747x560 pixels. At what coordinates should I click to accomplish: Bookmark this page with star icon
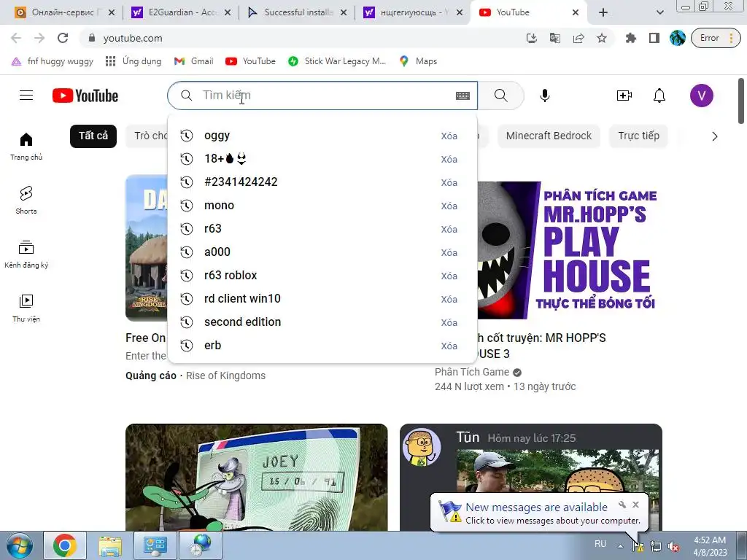pyautogui.click(x=602, y=38)
